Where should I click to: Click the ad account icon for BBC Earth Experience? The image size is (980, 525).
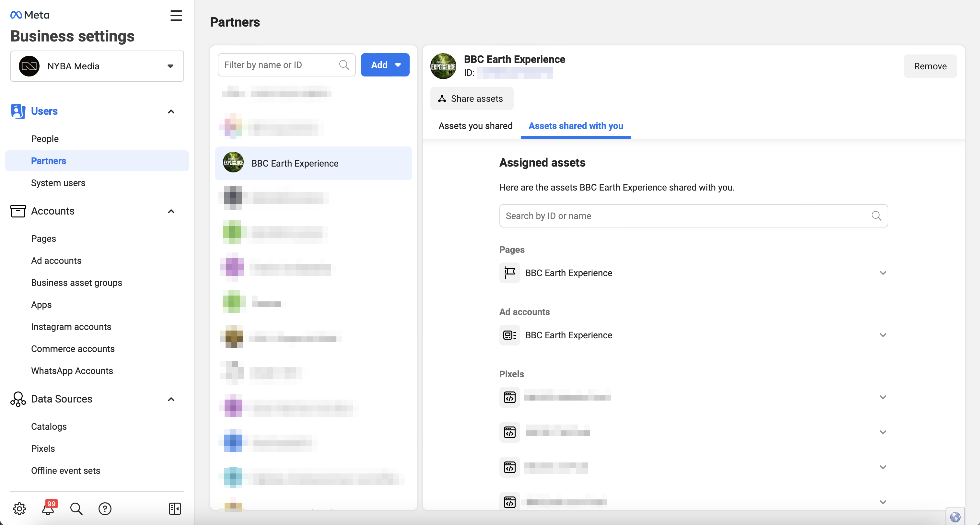pyautogui.click(x=509, y=335)
